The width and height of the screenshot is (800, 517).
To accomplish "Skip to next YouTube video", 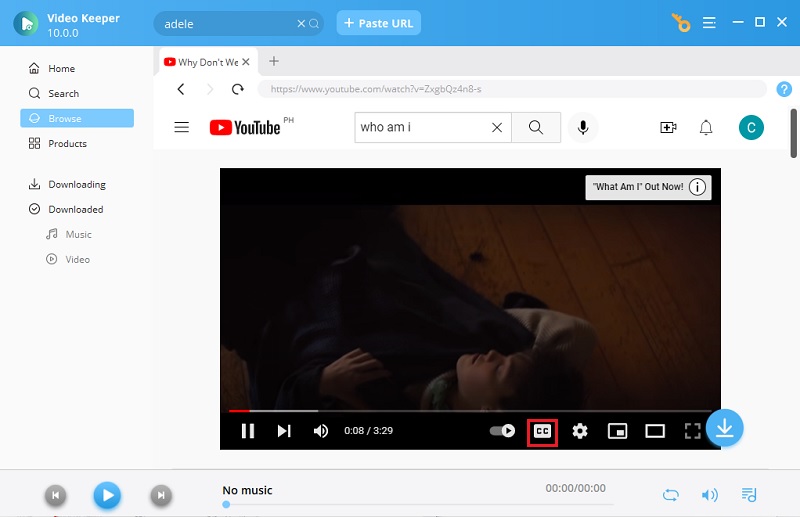I will 284,431.
